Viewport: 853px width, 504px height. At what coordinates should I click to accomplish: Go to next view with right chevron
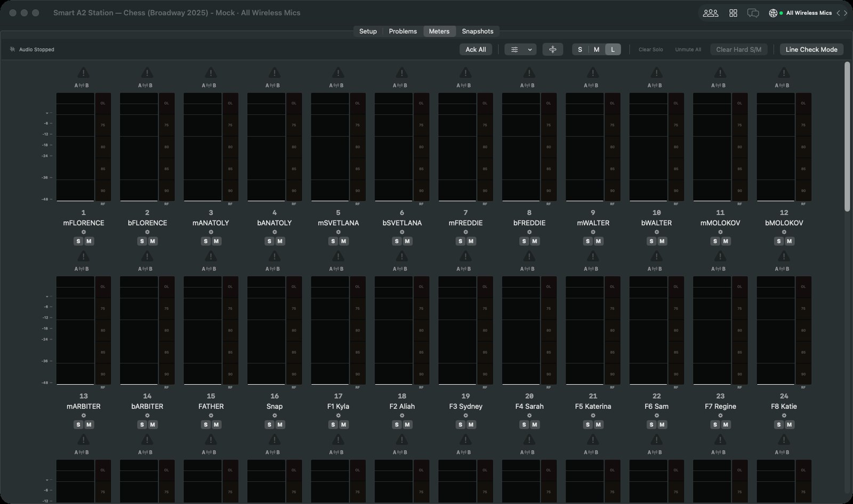(x=846, y=13)
